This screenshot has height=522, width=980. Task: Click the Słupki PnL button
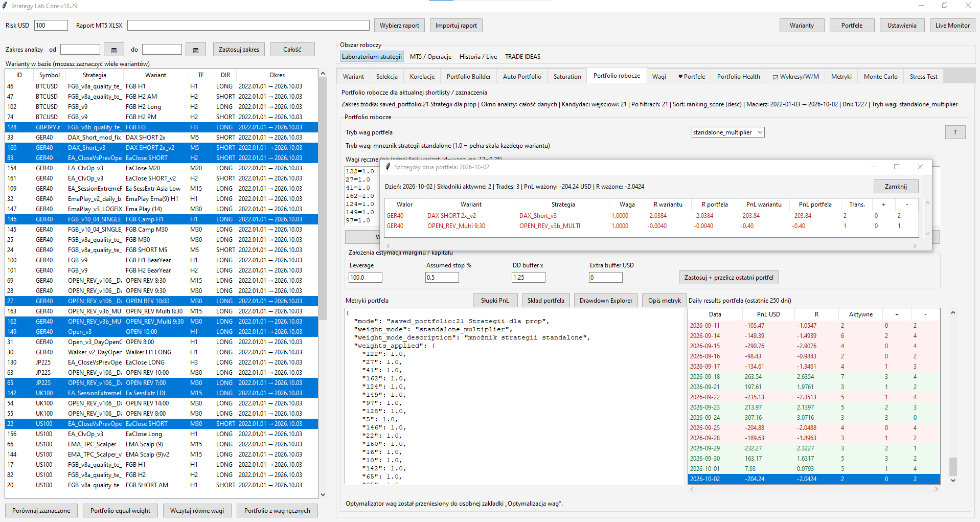click(x=495, y=301)
